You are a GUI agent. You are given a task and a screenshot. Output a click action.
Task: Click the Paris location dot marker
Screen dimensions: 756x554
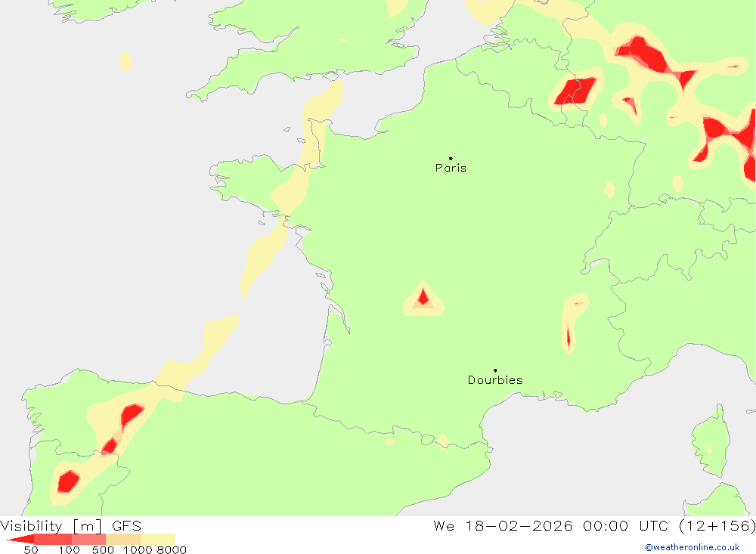451,158
